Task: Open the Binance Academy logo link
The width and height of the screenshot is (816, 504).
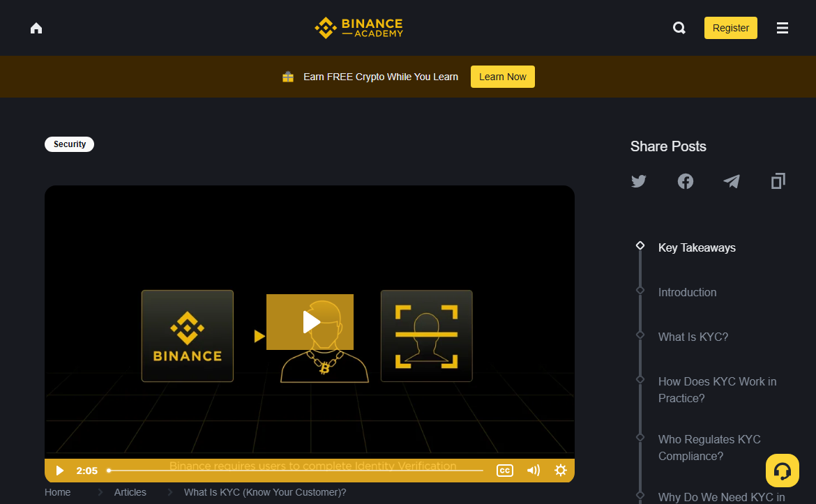Action: click(359, 28)
